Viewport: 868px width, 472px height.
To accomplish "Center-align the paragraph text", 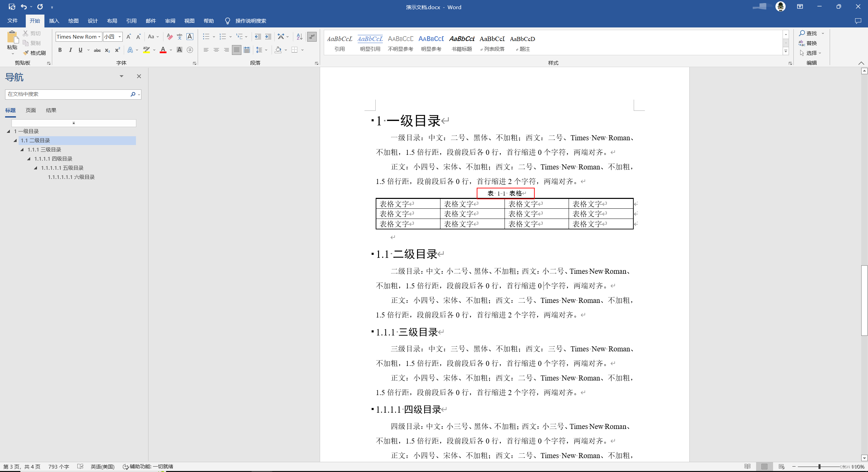I will (x=216, y=50).
